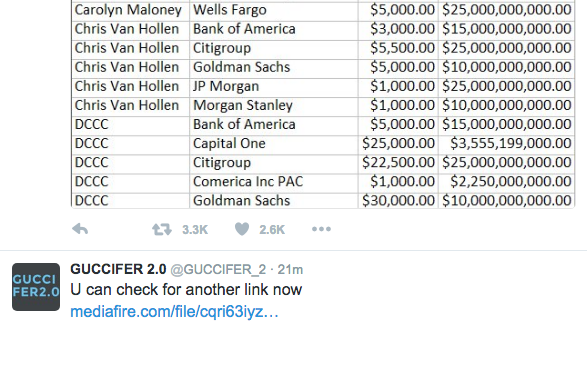Click the Carolyn Maloney table cell
Image resolution: width=587 pixels, height=375 pixels.
130,10
